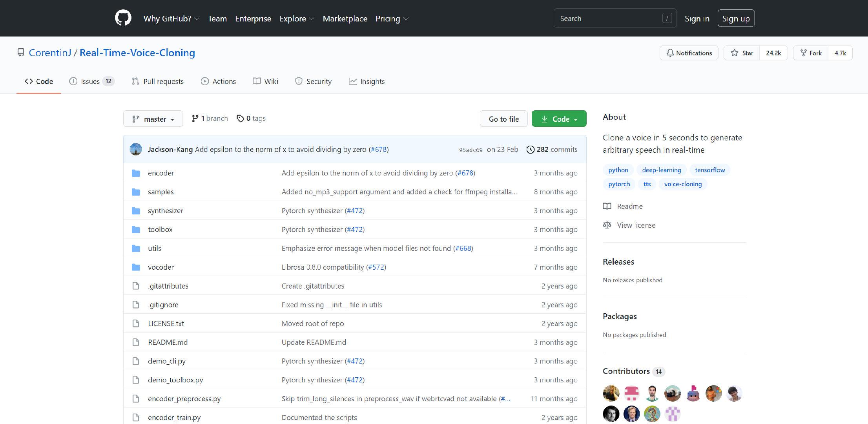The width and height of the screenshot is (868, 424).
Task: Open the Notifications bell
Action: coord(671,53)
